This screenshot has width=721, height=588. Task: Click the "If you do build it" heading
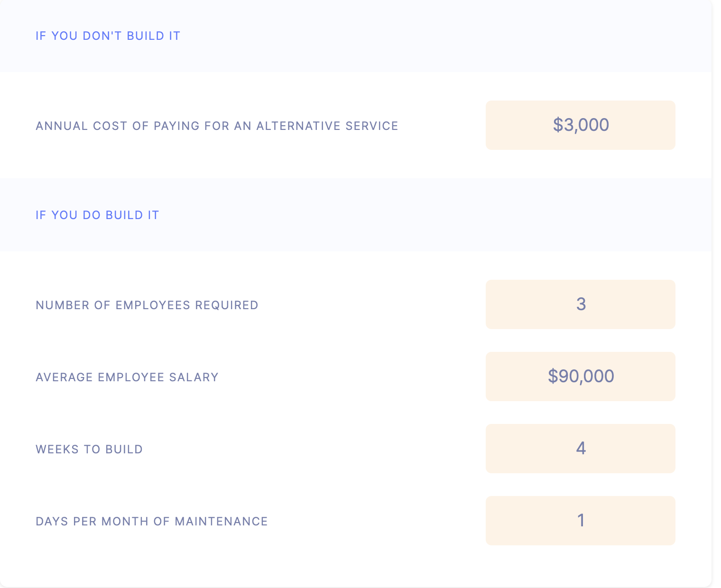(x=97, y=215)
